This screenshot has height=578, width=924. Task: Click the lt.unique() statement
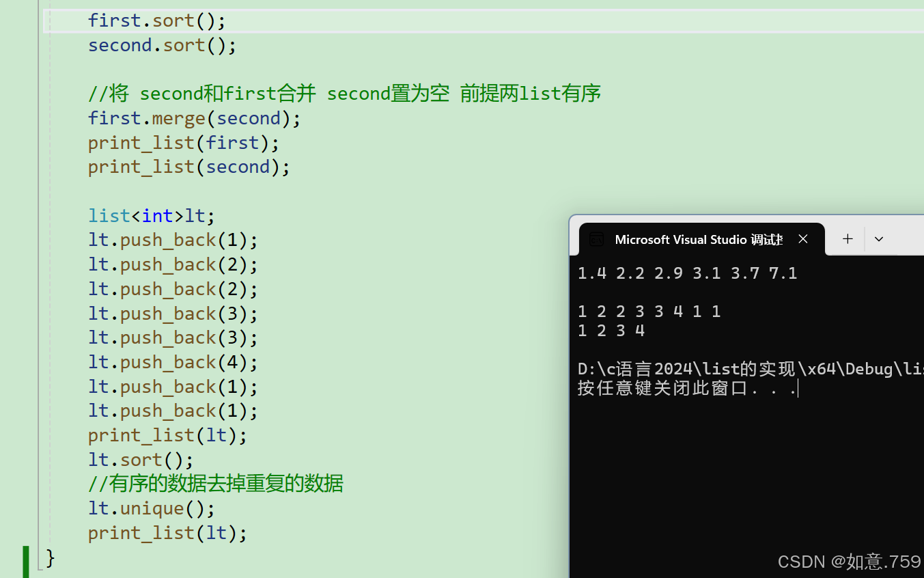(x=151, y=508)
